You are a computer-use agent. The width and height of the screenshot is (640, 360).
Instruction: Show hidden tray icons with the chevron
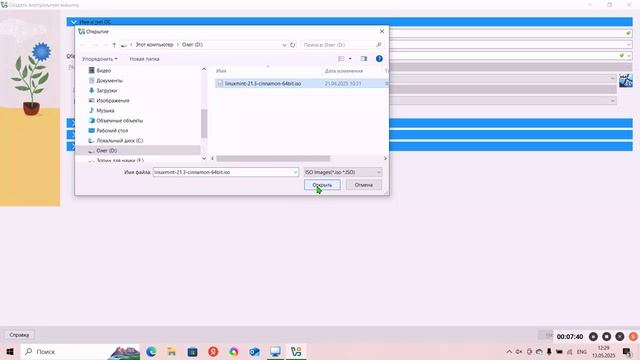509,351
